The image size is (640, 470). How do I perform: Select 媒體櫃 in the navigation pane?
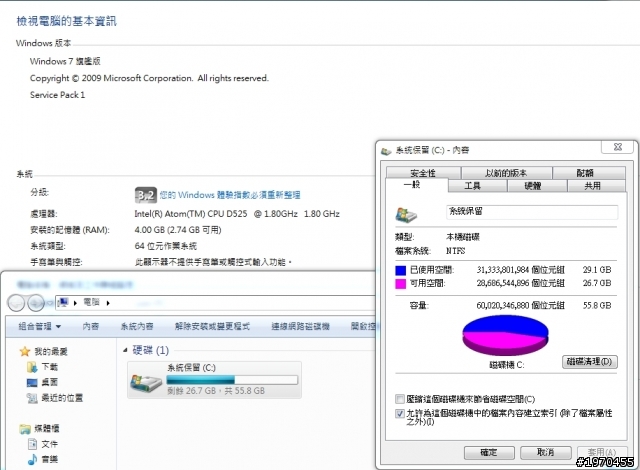coord(47,428)
